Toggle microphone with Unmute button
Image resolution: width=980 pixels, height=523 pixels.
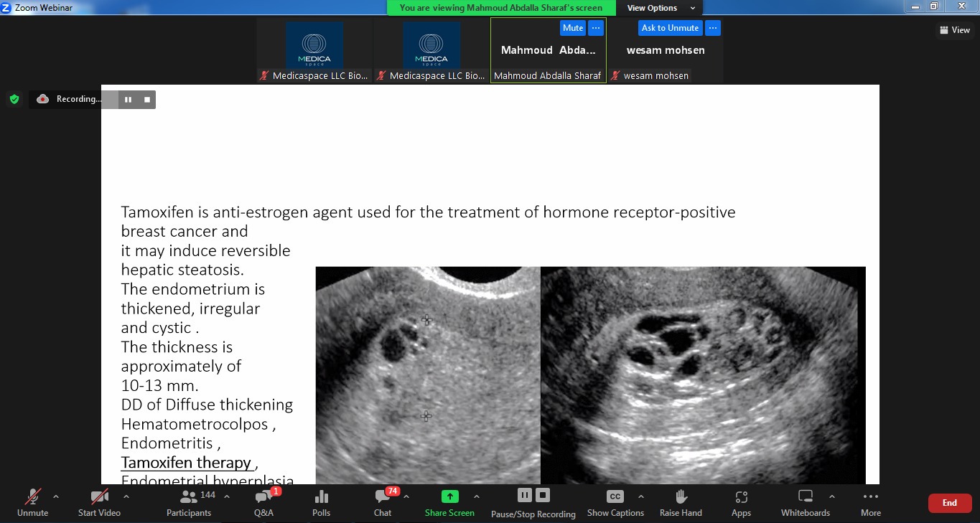[32, 502]
